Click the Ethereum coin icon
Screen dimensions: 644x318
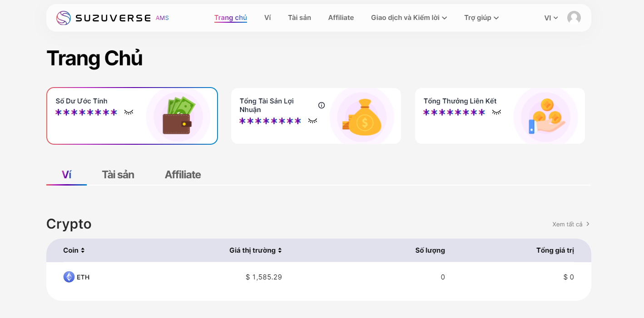(x=69, y=277)
